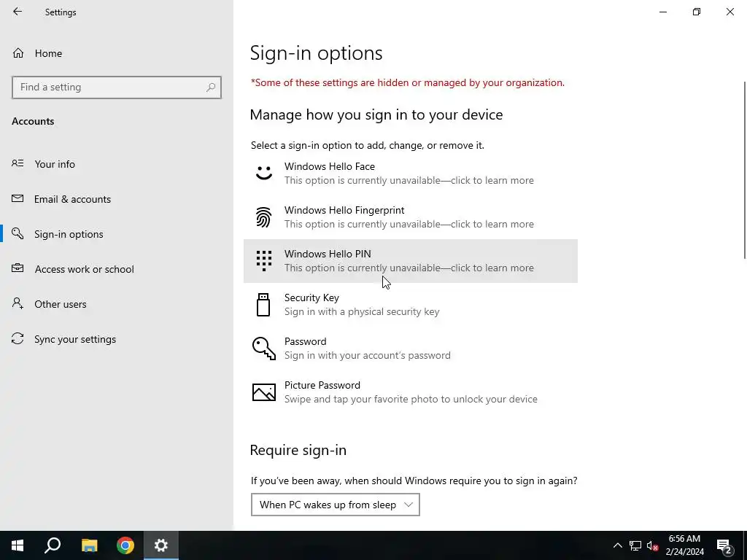The image size is (747, 560).
Task: Click the Password key icon
Action: coord(264,348)
